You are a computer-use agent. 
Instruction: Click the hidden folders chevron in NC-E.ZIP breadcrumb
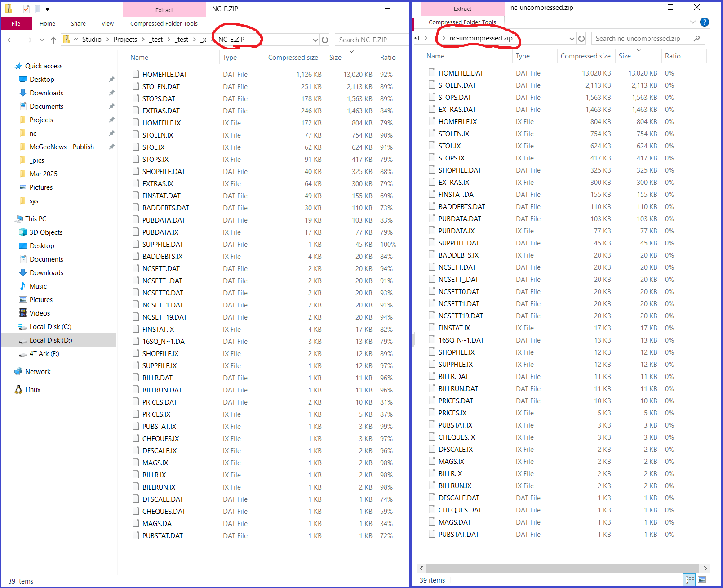pos(76,40)
